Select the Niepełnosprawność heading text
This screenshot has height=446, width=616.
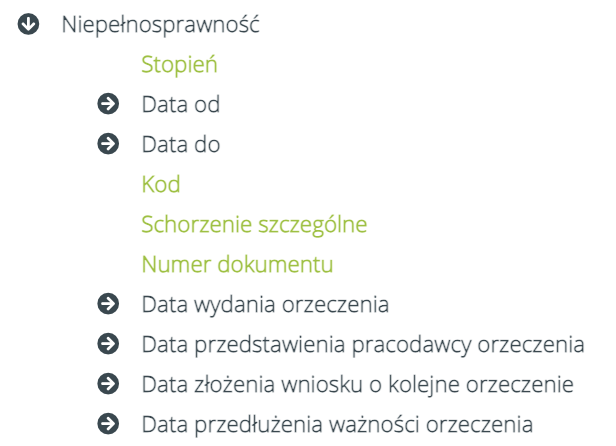160,25
